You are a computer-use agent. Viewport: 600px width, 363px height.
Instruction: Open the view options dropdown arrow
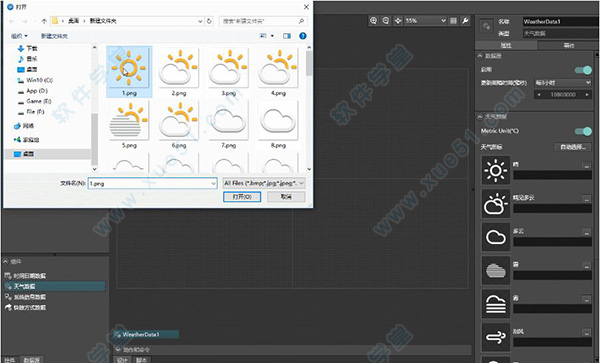pyautogui.click(x=272, y=36)
